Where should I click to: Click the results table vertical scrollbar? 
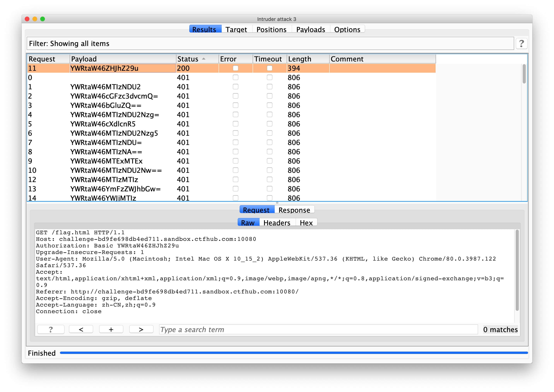524,74
